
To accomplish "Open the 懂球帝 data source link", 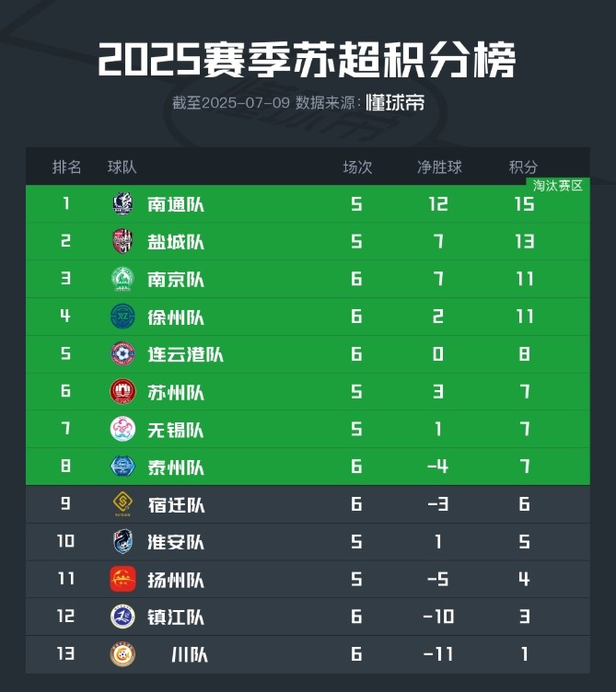I will (x=395, y=103).
